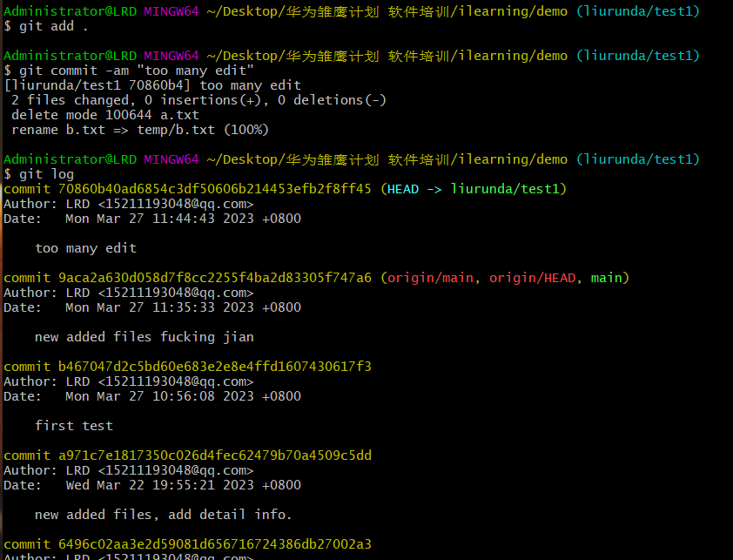Click the green 'main' branch label
The image size is (733, 560).
pos(606,278)
